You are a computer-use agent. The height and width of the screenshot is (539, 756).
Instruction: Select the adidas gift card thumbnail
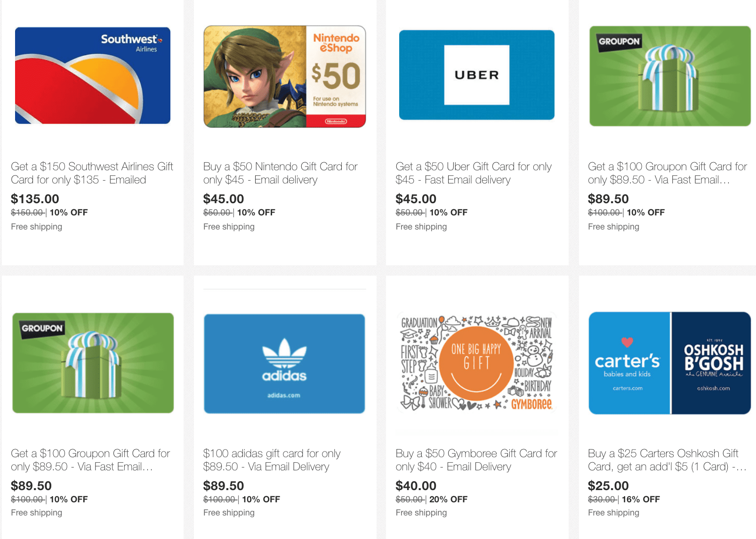coord(284,364)
